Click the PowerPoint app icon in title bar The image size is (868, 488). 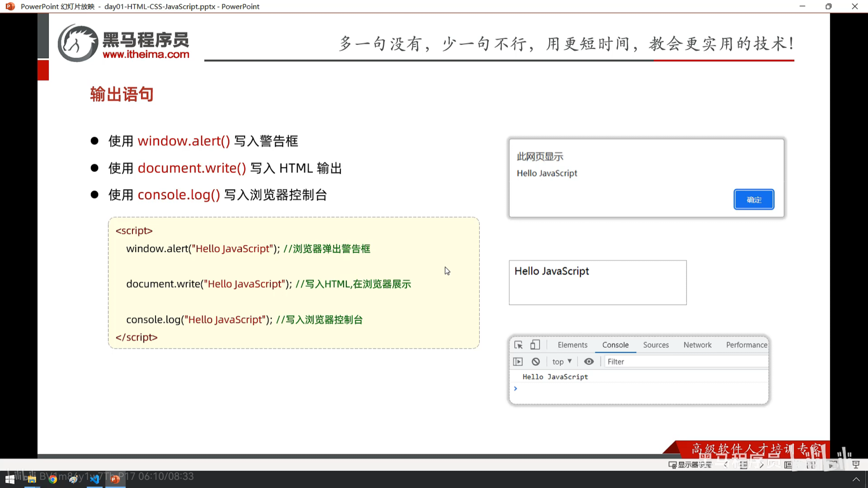click(x=10, y=6)
